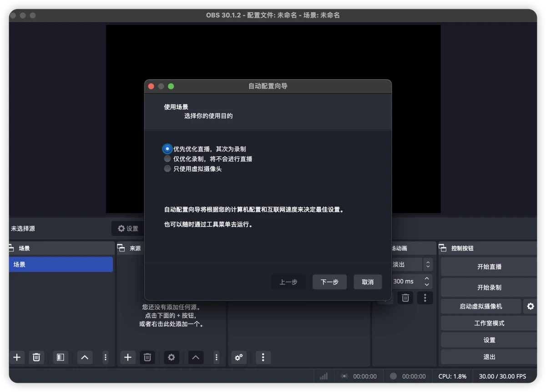Open source properties gear icon
Image resolution: width=546 pixels, height=392 pixels.
click(172, 357)
